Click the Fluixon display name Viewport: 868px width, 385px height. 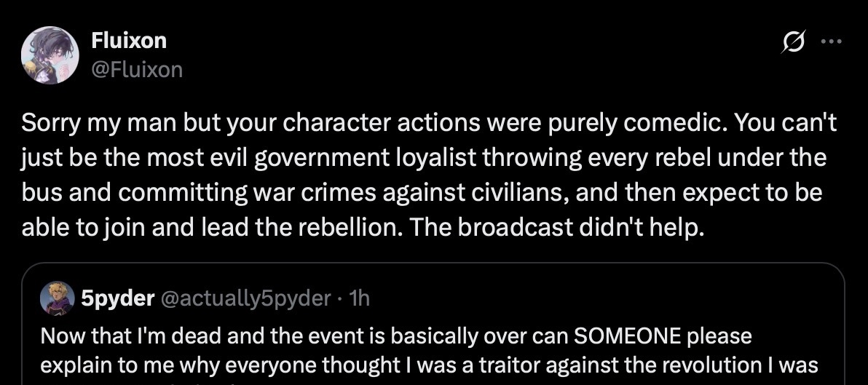point(129,41)
